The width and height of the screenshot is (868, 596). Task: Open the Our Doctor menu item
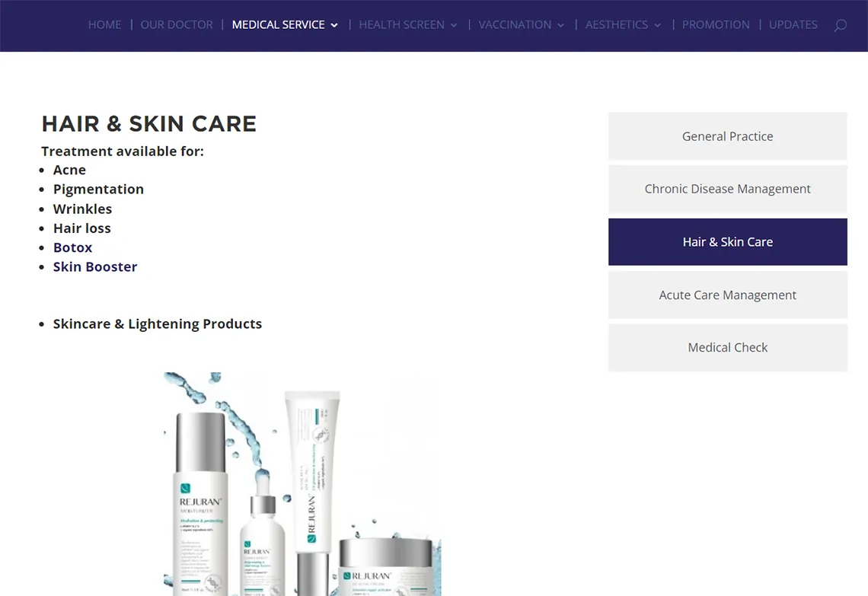tap(177, 25)
